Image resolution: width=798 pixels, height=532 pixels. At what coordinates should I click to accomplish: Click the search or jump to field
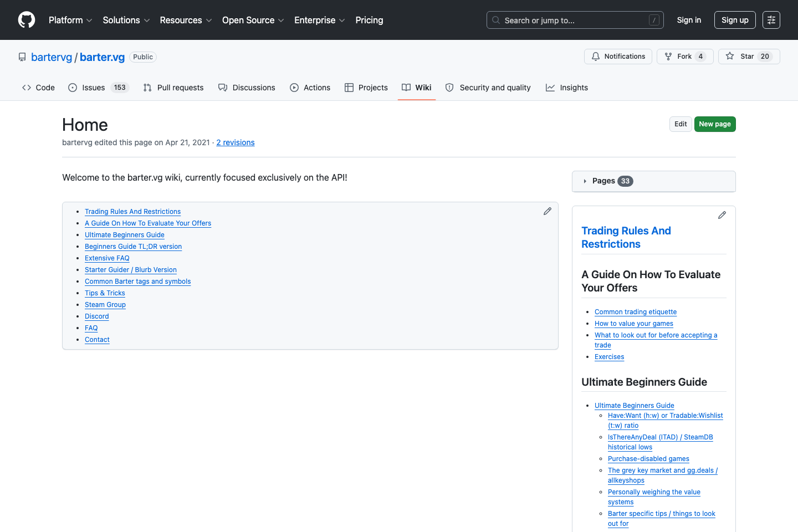pyautogui.click(x=575, y=19)
